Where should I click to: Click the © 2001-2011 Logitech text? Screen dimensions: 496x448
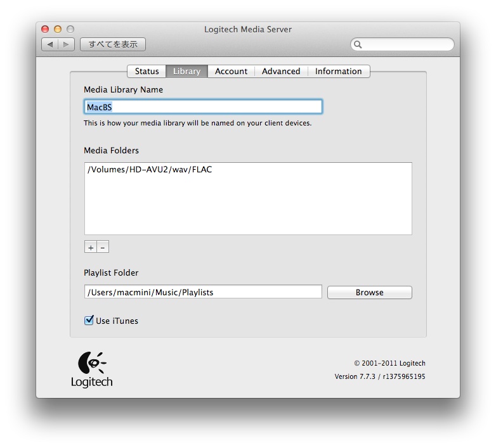coord(389,363)
